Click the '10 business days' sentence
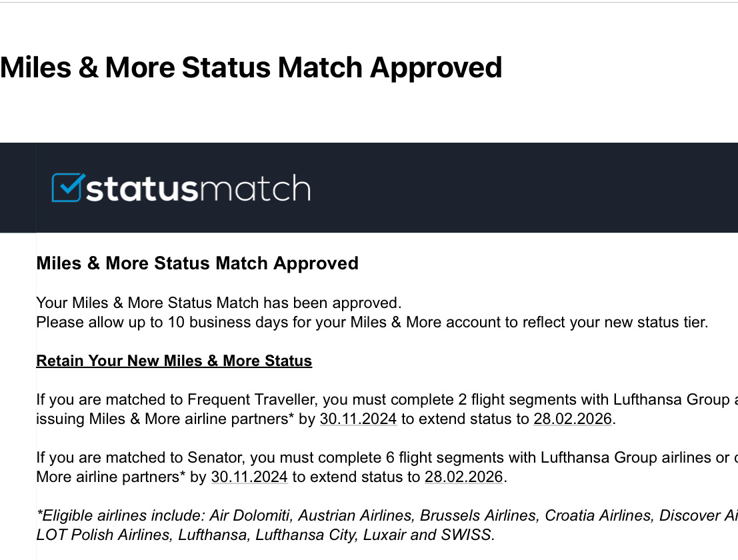 click(x=371, y=323)
